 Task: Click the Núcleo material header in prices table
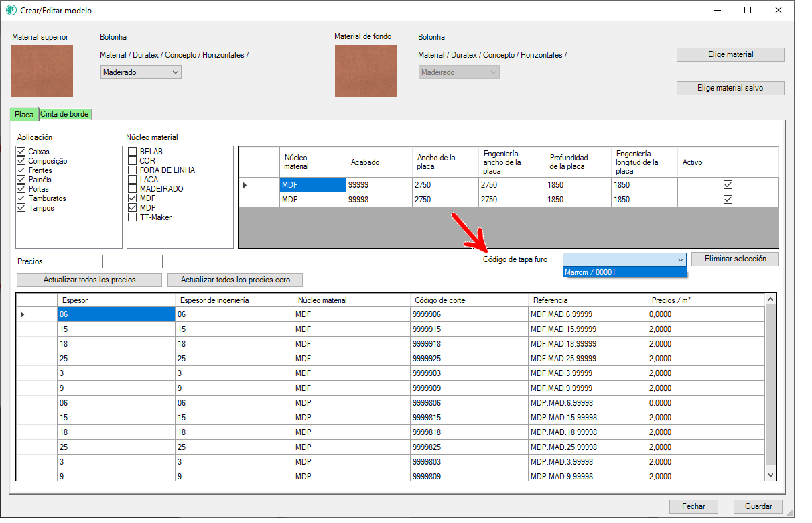352,300
